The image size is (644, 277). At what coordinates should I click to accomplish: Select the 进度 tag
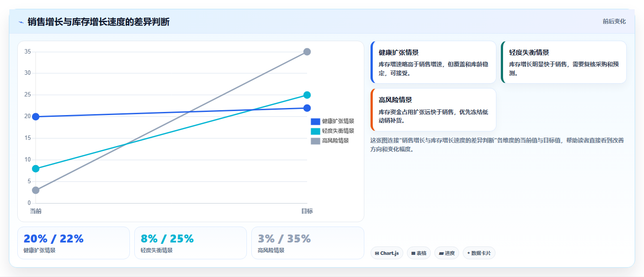447,253
